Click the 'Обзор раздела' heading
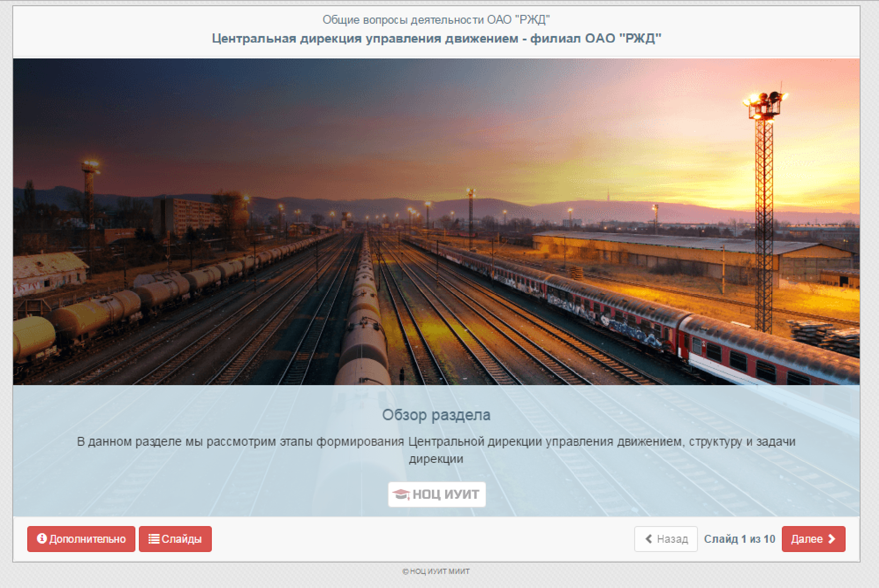 click(x=436, y=415)
